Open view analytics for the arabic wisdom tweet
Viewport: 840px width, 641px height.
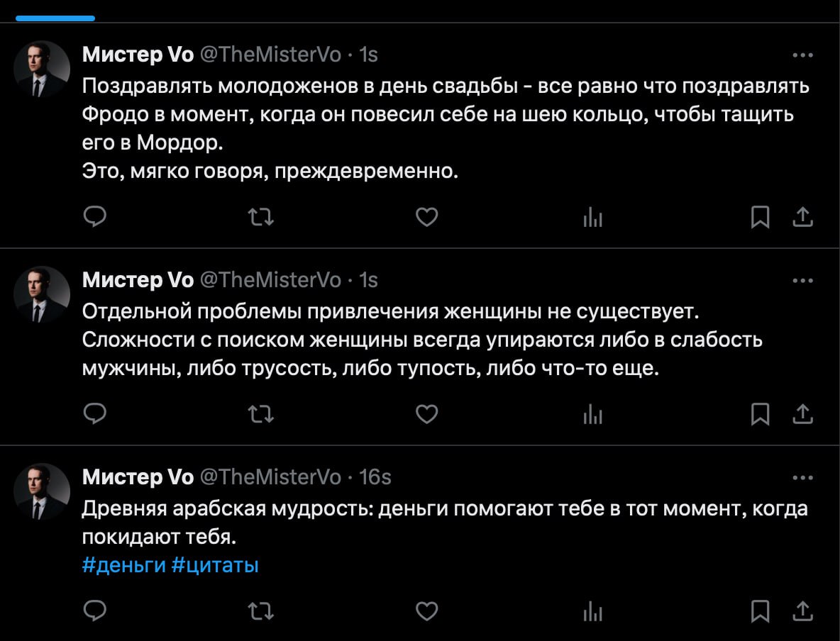tap(592, 611)
